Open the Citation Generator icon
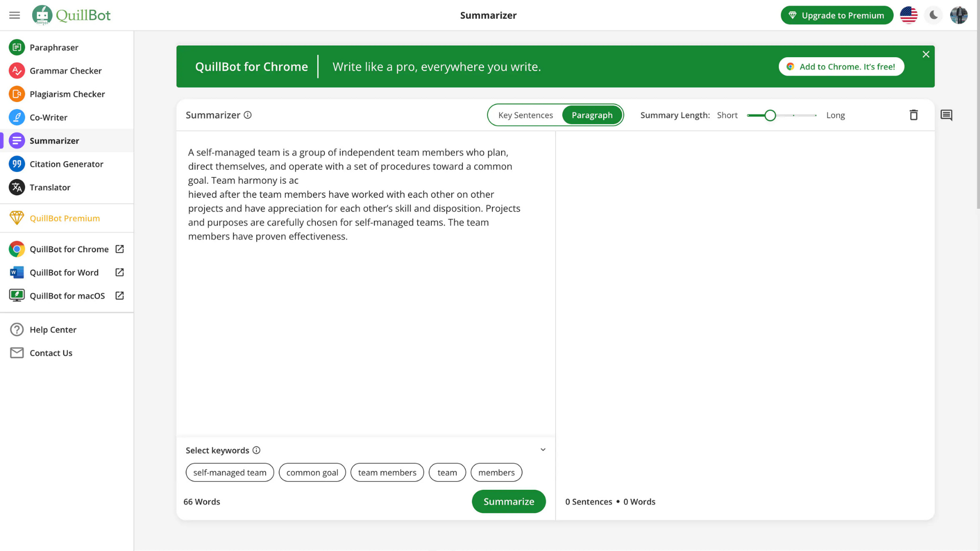This screenshot has width=980, height=551. point(17,164)
